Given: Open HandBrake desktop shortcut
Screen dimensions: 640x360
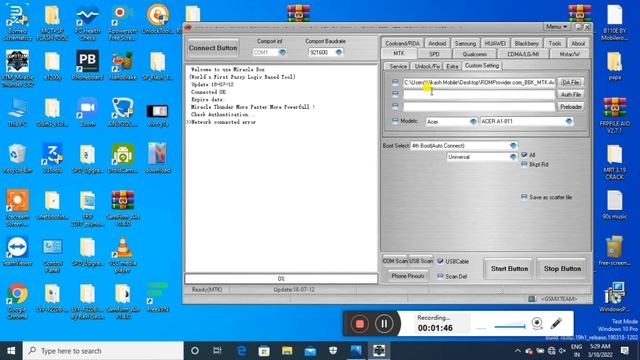Looking at the screenshot, I should pos(122,65).
